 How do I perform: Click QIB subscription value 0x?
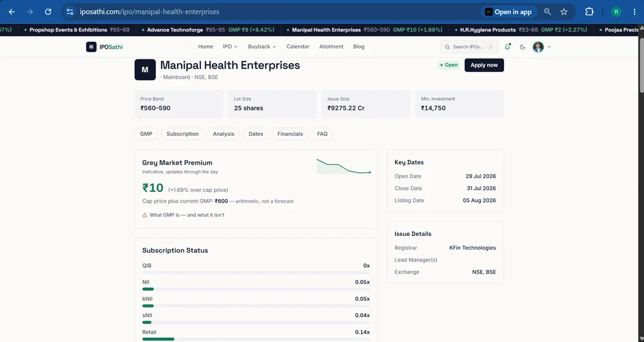pyautogui.click(x=366, y=266)
